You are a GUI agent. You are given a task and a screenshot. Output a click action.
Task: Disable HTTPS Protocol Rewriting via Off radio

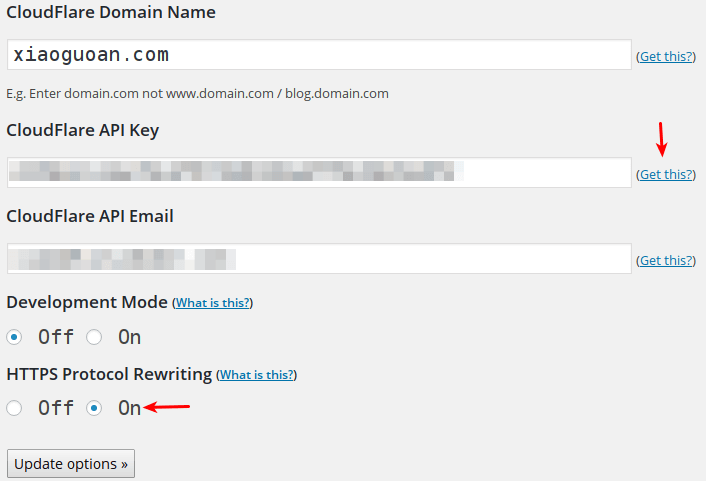(14, 408)
